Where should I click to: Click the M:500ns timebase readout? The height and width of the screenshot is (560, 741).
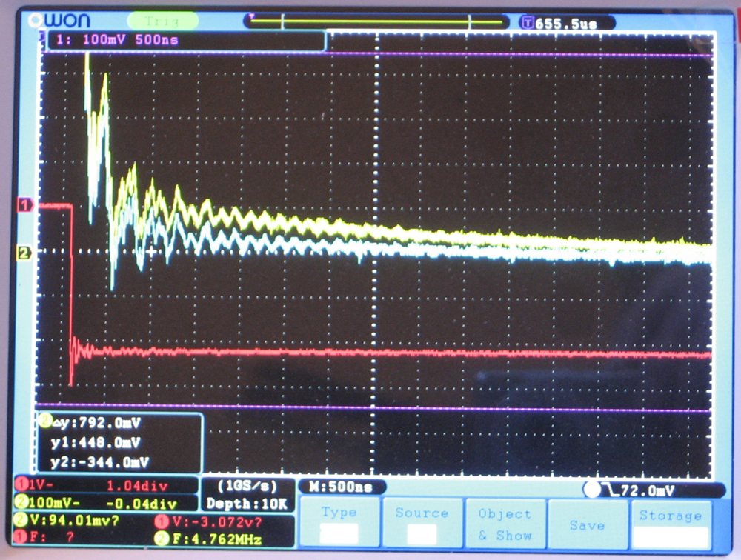pyautogui.click(x=341, y=487)
